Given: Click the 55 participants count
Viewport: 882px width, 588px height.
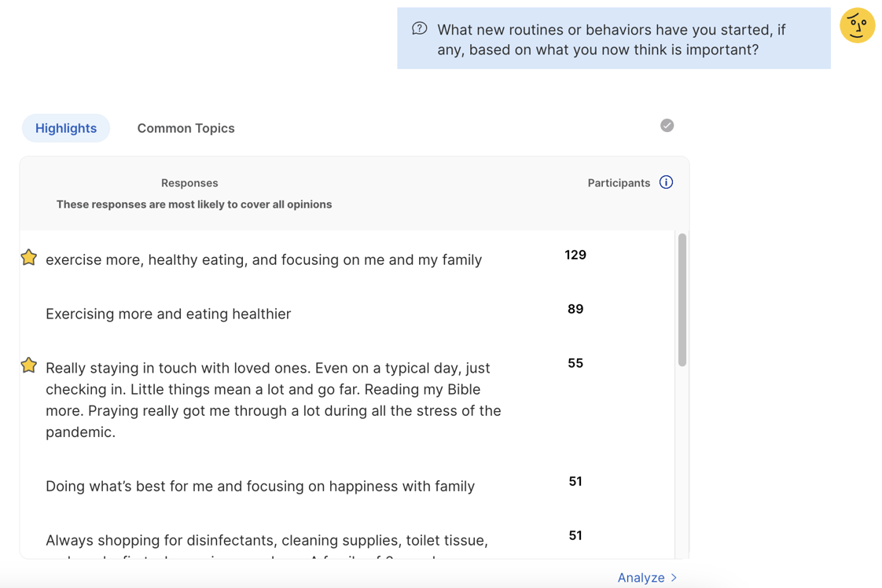Looking at the screenshot, I should 575,363.
